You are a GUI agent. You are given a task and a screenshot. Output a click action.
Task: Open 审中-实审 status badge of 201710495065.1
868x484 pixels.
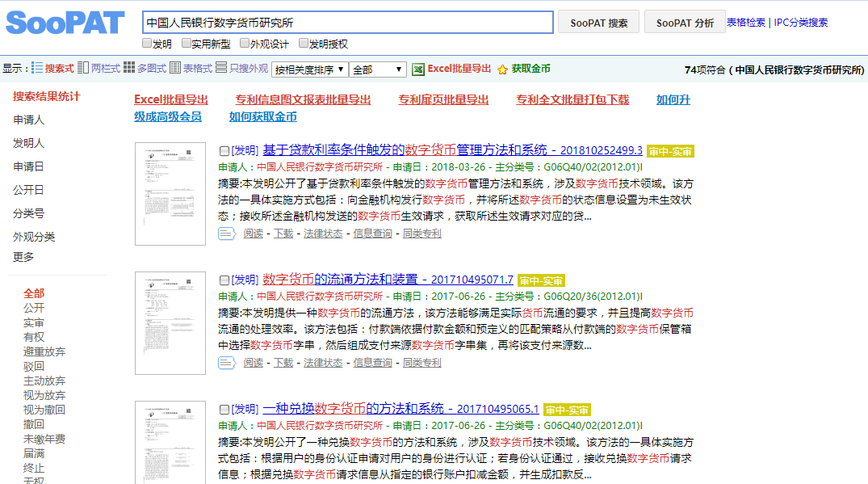[567, 410]
